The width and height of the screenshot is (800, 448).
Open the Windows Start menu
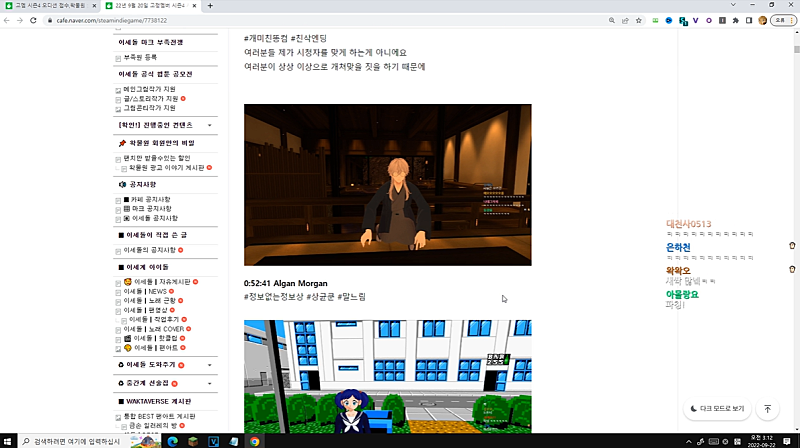(x=8, y=441)
